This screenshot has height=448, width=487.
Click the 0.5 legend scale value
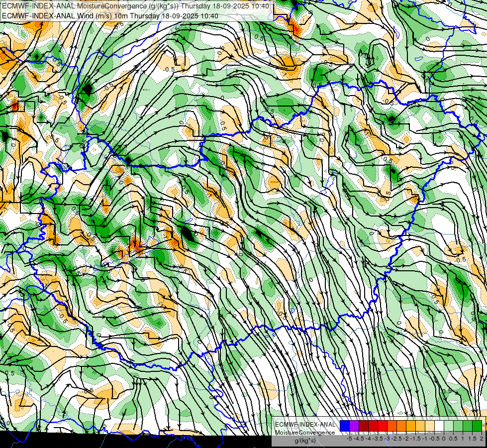coord(453,439)
